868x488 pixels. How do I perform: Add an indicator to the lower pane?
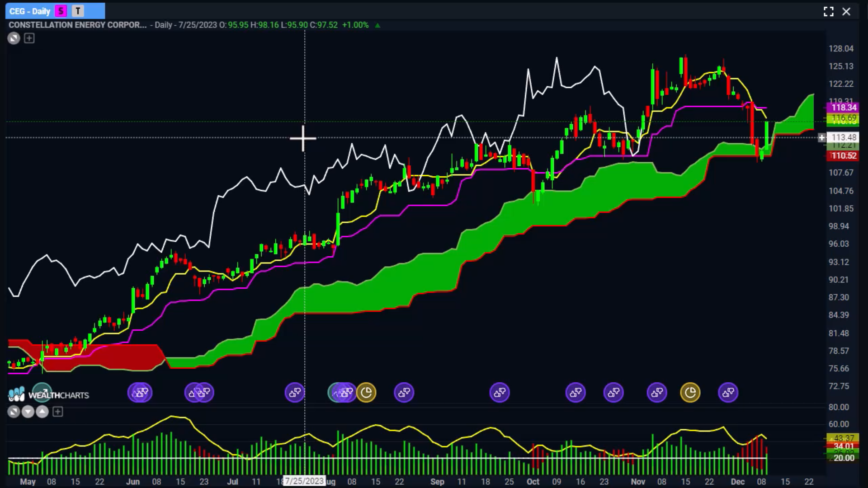pos(57,412)
